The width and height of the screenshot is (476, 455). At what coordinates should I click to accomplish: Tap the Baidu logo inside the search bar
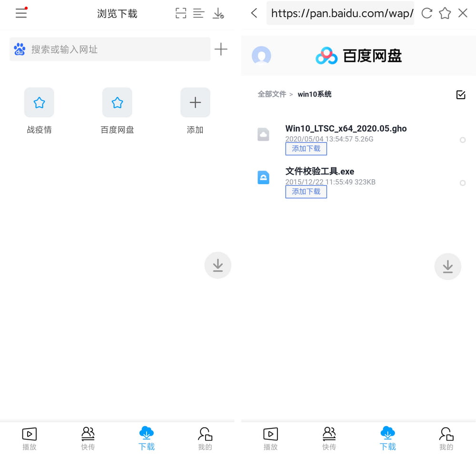pyautogui.click(x=19, y=49)
